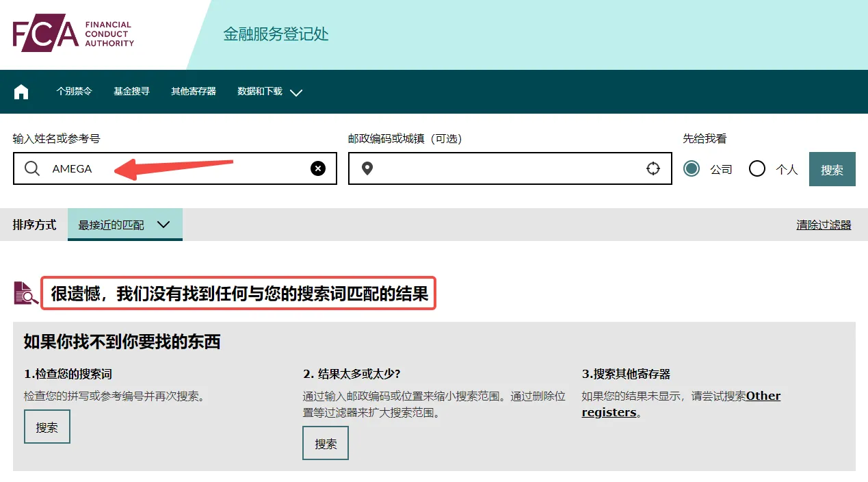The width and height of the screenshot is (868, 482).
Task: Click the teal 搜索 button beside 个人
Action: 832,169
